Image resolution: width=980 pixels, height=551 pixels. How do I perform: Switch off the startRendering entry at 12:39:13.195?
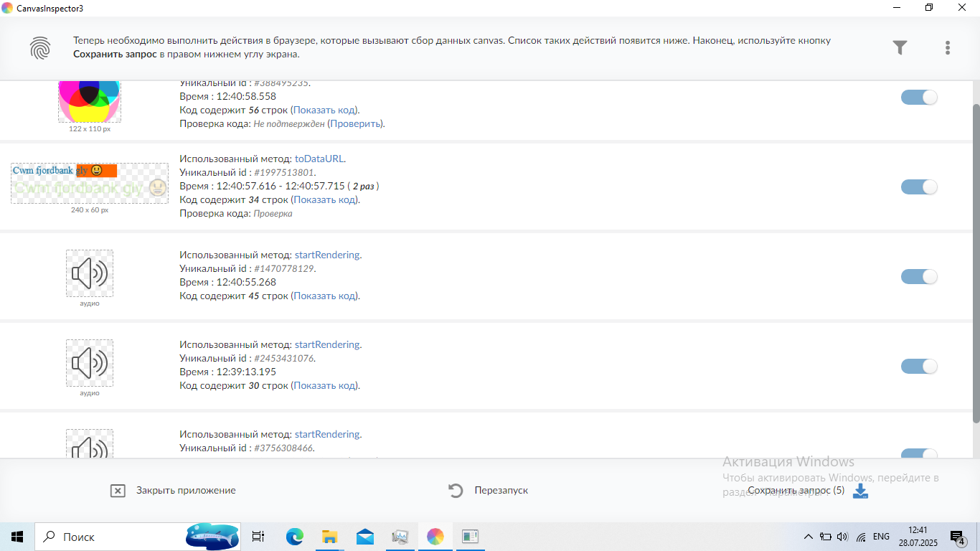pyautogui.click(x=919, y=367)
